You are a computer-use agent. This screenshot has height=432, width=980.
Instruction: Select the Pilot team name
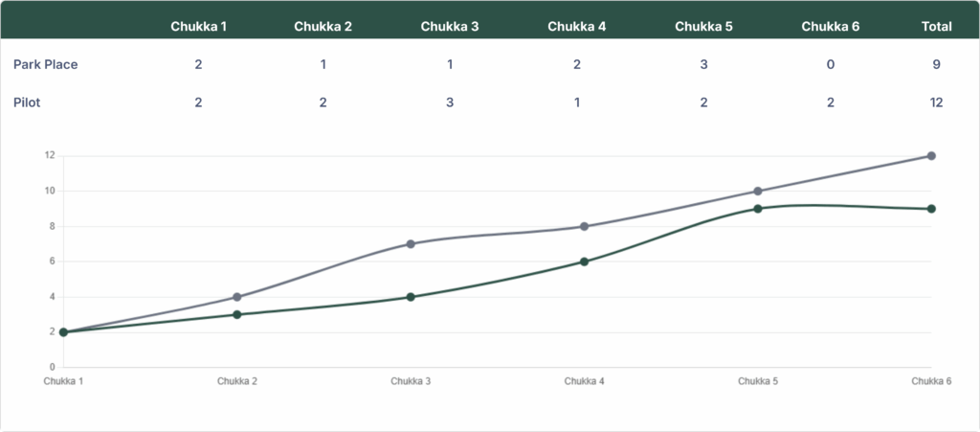[27, 102]
